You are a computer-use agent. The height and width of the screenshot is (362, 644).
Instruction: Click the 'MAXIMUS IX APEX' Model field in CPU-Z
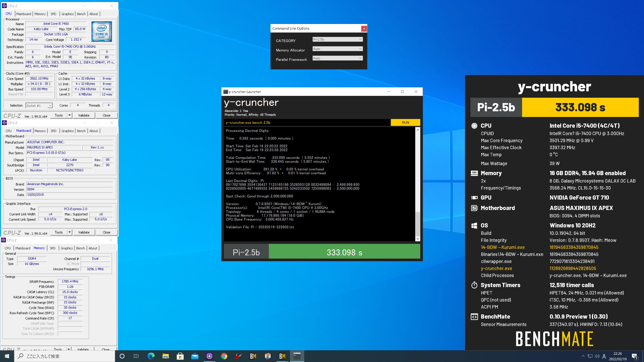coord(54,147)
